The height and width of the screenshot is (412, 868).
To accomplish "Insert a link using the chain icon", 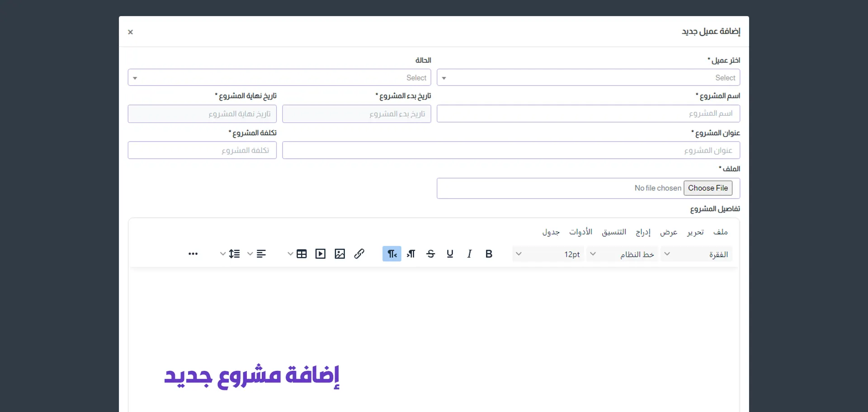I will 359,254.
